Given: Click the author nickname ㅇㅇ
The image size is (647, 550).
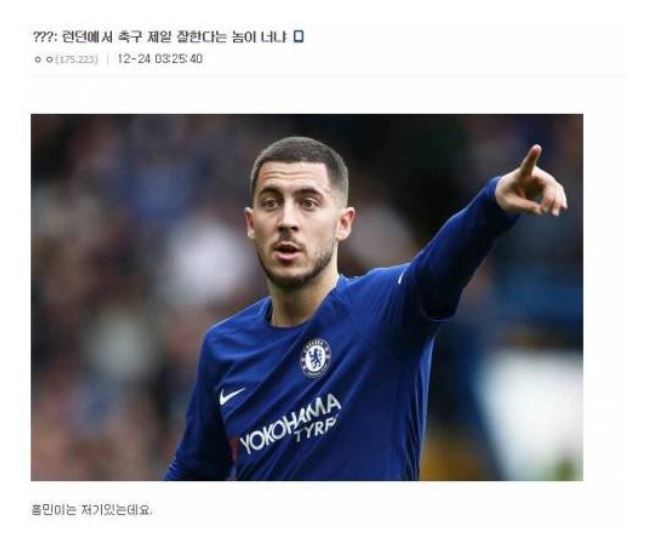Looking at the screenshot, I should 44,59.
